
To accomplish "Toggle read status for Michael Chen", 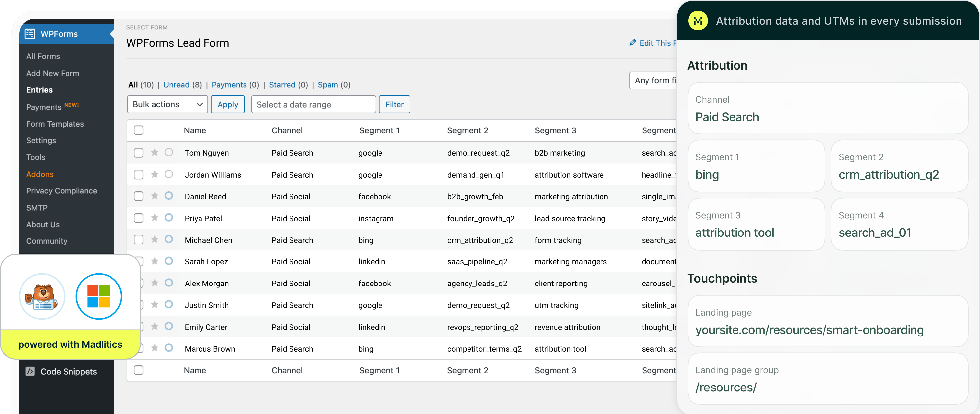I will click(x=169, y=239).
